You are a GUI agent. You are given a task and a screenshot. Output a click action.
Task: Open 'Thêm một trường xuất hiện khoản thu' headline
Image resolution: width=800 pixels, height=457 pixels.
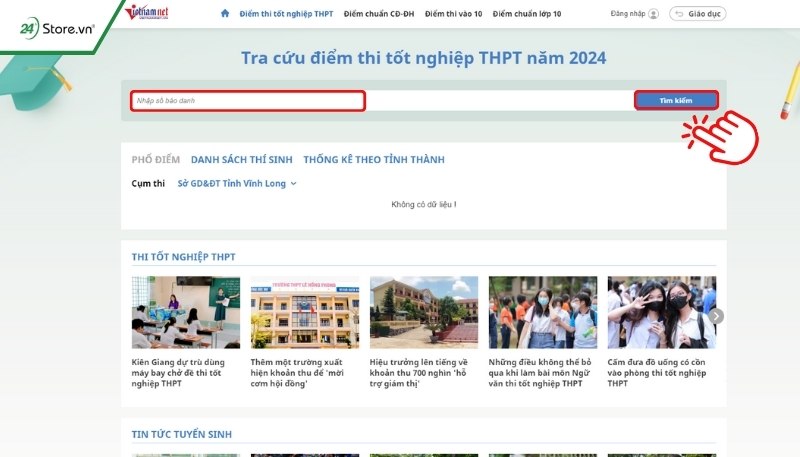(x=297, y=373)
